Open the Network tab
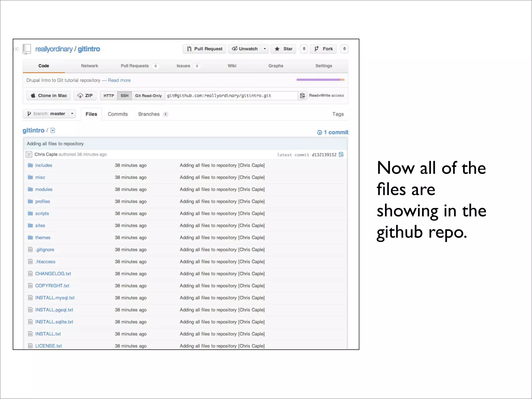532x399 pixels. 89,66
